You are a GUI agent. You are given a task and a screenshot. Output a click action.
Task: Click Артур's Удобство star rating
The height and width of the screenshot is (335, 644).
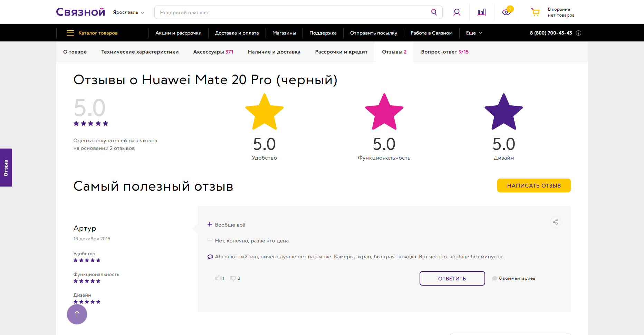tap(87, 260)
